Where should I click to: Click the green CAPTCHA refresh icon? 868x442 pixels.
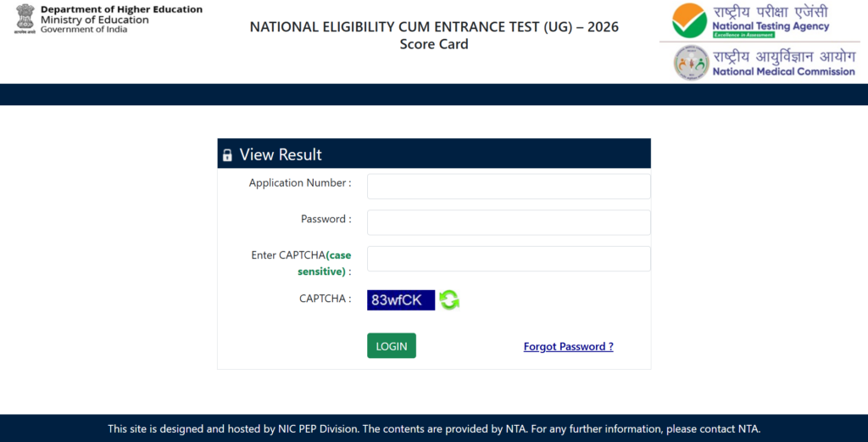click(x=449, y=300)
